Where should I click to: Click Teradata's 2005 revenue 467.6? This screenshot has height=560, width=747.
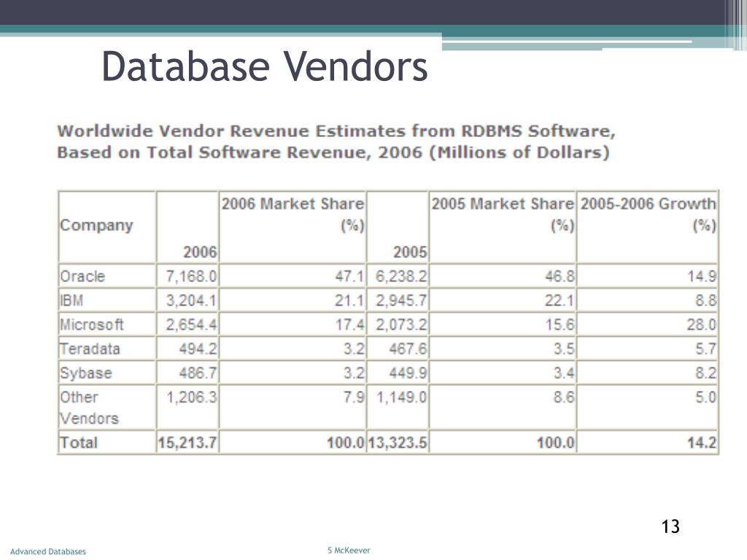coord(408,349)
